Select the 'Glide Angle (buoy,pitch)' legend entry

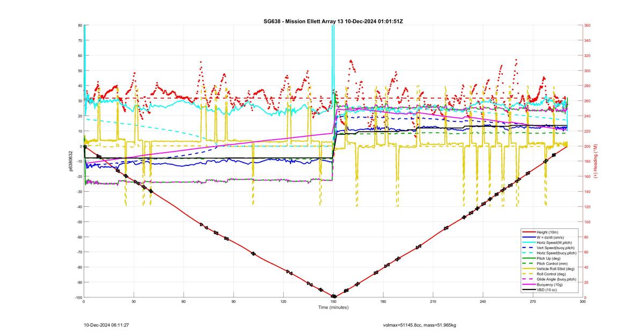pos(550,279)
